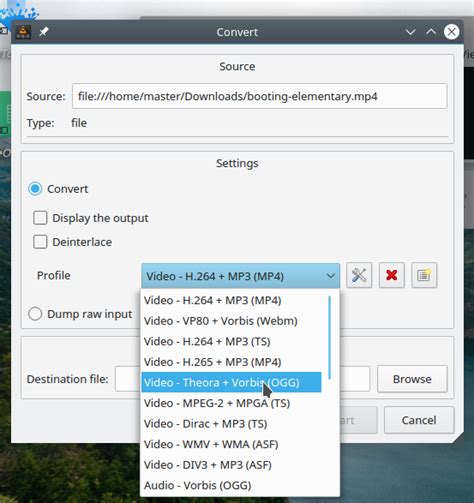Choose Video - VP80 + Vorbis (Webm) profile

[231, 321]
